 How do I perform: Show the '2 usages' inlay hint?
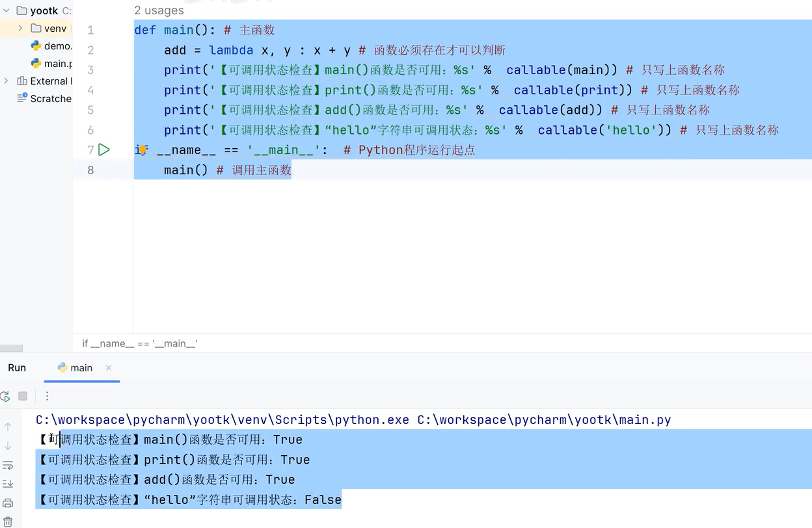click(x=159, y=10)
